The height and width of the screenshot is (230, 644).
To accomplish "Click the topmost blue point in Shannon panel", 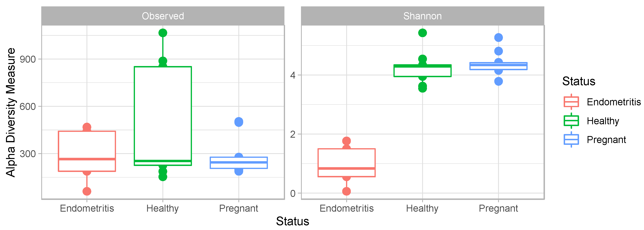I will pos(498,38).
